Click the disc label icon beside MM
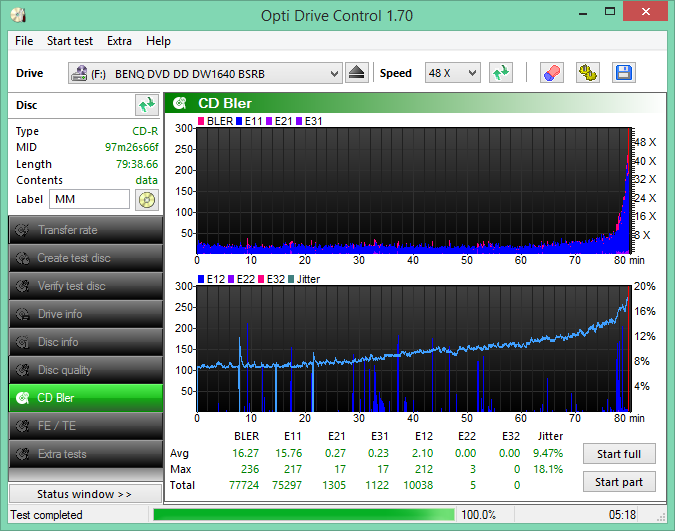675x531 pixels. pyautogui.click(x=146, y=200)
